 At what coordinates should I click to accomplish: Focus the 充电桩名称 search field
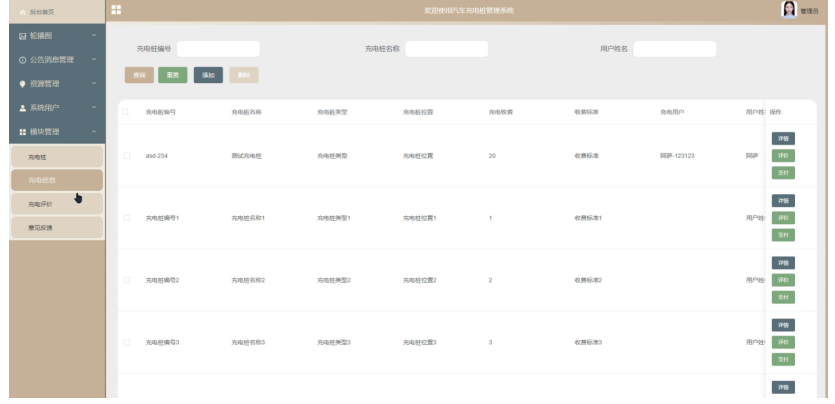click(447, 49)
